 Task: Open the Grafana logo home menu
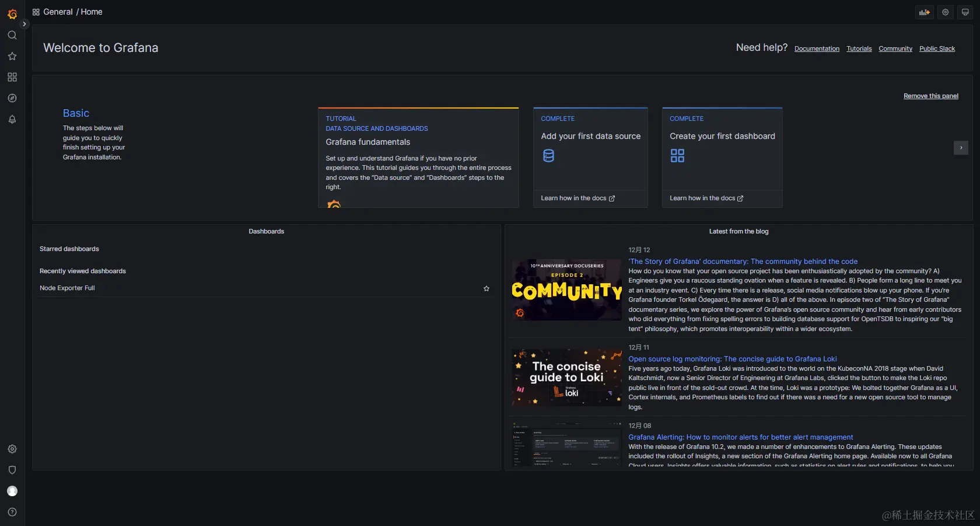coord(12,13)
